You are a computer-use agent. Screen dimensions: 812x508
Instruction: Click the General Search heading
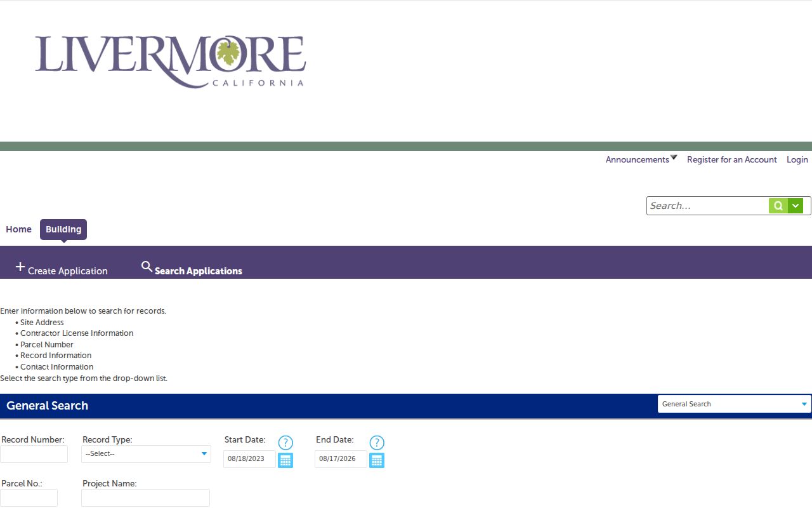(47, 406)
